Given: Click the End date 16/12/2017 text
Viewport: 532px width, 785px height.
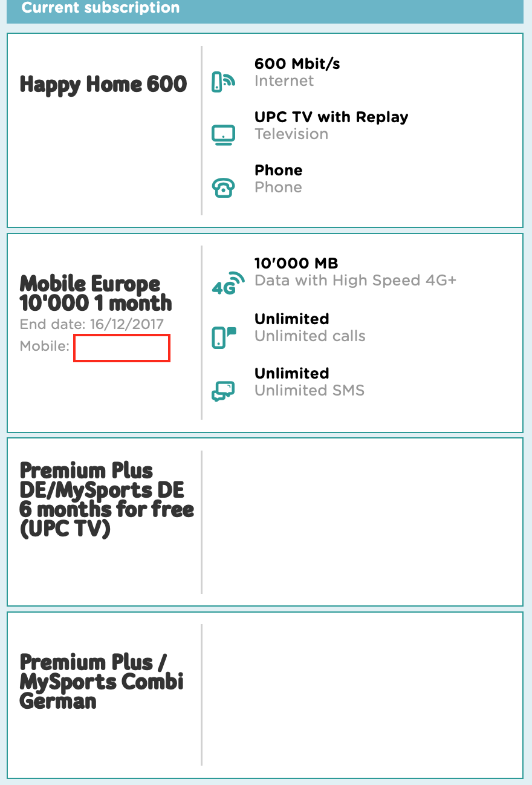Looking at the screenshot, I should tap(91, 324).
